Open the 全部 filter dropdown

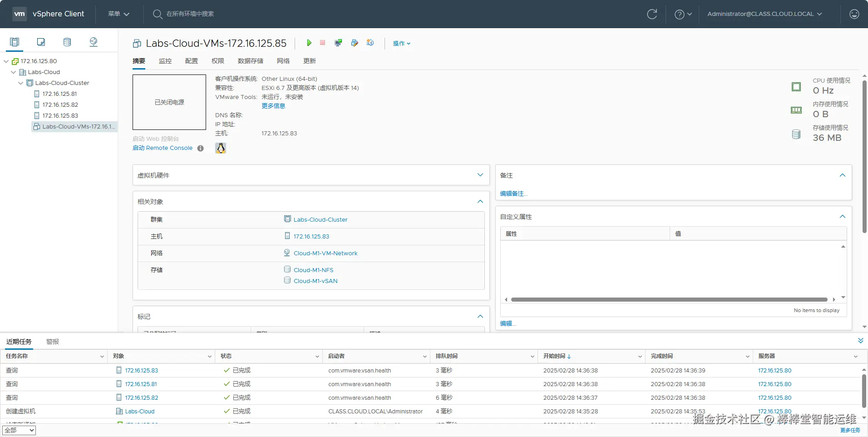(x=19, y=430)
